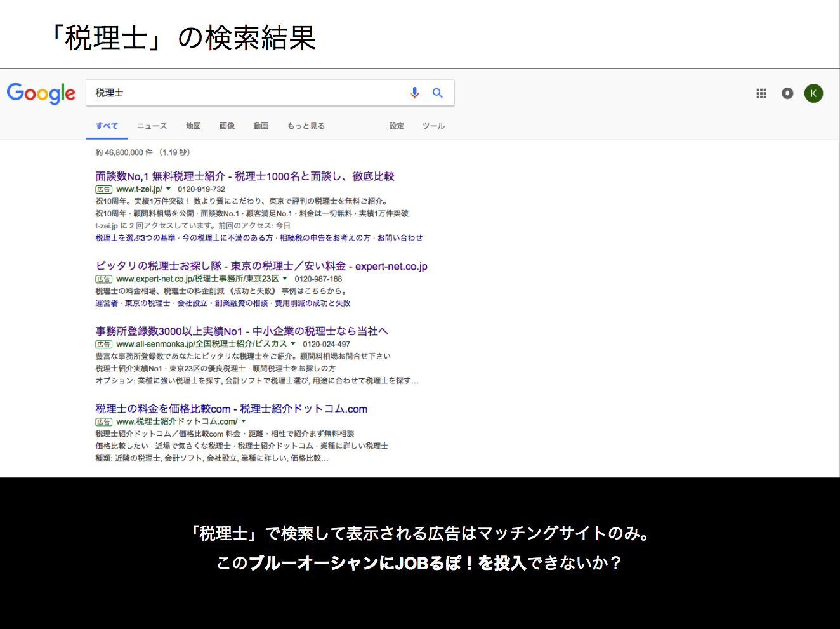Image resolution: width=840 pixels, height=629 pixels.
Task: Open the お問い合わせ sitelink
Action: [400, 238]
